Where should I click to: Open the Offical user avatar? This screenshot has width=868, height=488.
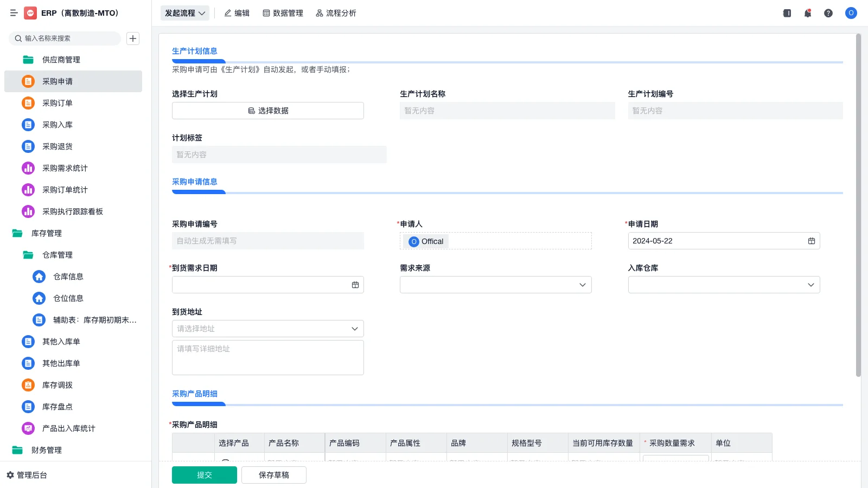pyautogui.click(x=851, y=13)
